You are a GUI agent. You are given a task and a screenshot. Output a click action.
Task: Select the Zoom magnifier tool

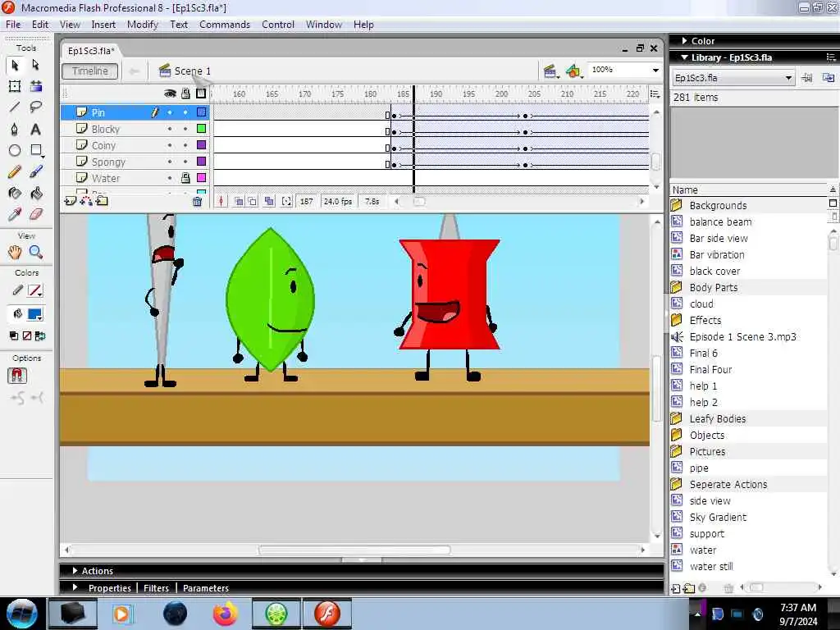pos(35,252)
